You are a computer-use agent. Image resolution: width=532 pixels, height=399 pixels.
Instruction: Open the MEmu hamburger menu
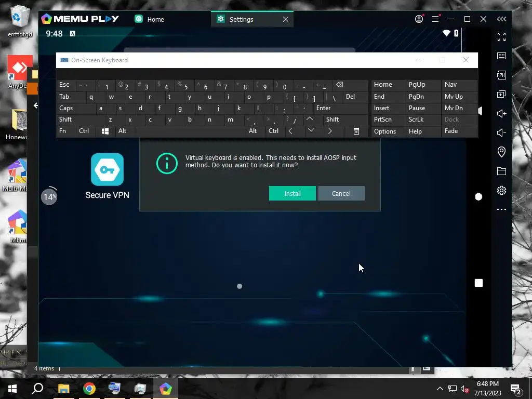(x=436, y=19)
